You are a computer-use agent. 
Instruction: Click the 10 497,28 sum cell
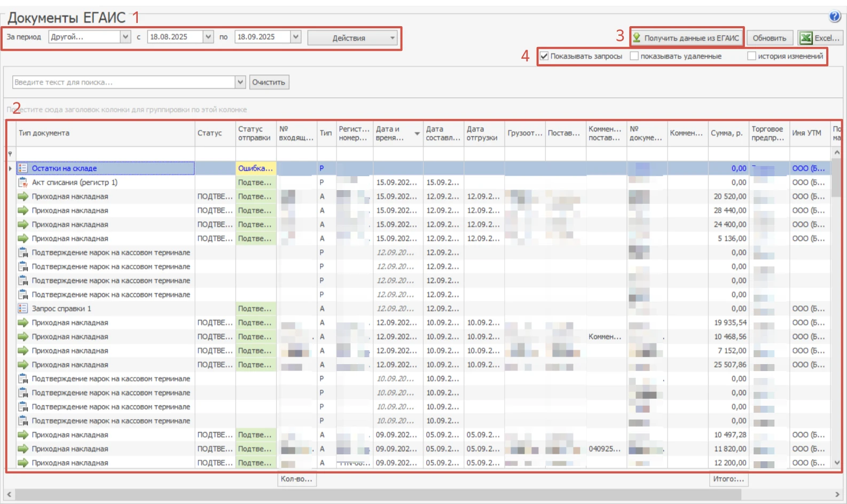coord(728,435)
